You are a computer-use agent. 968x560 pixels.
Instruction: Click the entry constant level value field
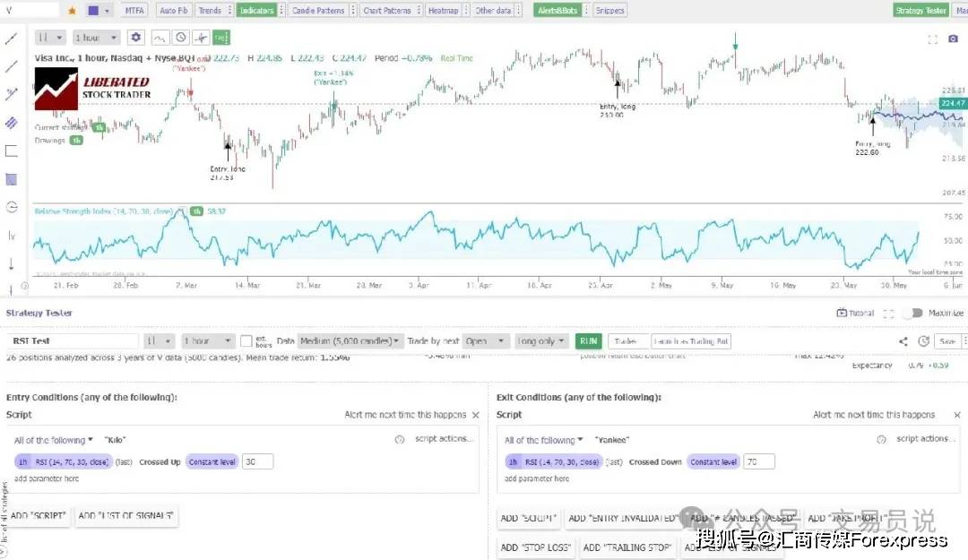click(x=258, y=461)
